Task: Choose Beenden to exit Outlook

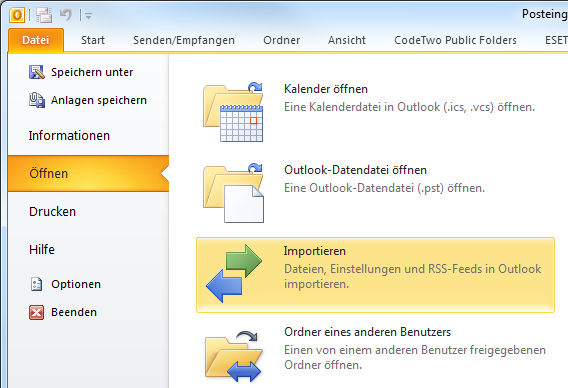Action: tap(74, 312)
